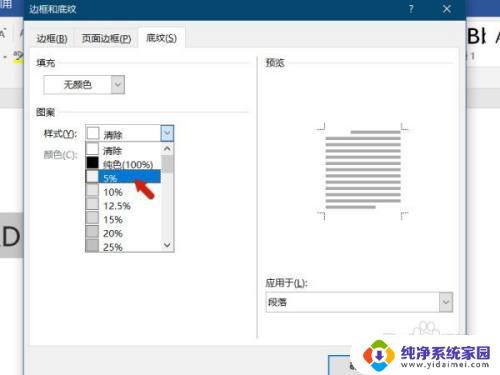Click the black swatch beside 纯色(100%)
The image size is (500, 375).
pyautogui.click(x=92, y=163)
